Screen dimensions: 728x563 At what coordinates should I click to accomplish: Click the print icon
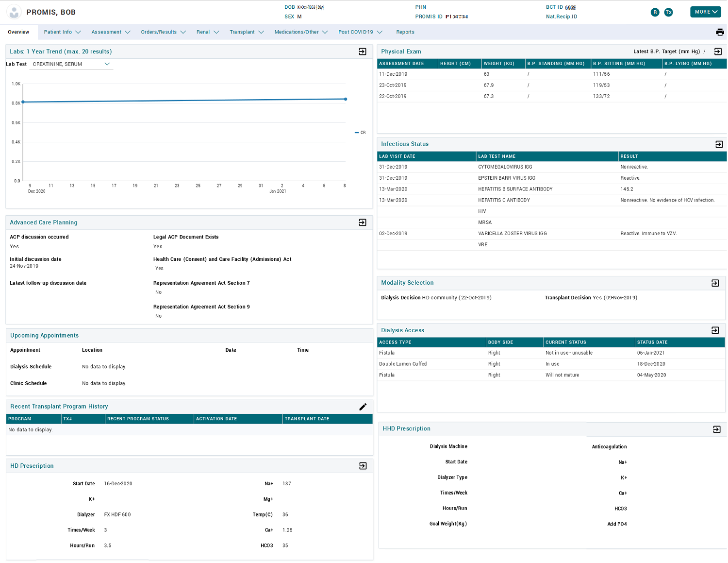(x=720, y=32)
